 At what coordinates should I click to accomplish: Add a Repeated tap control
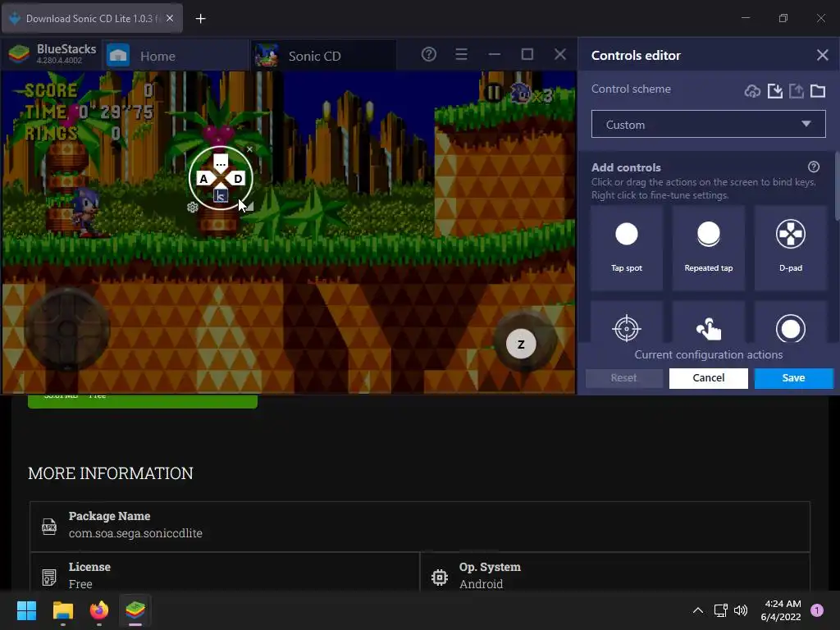pos(708,248)
